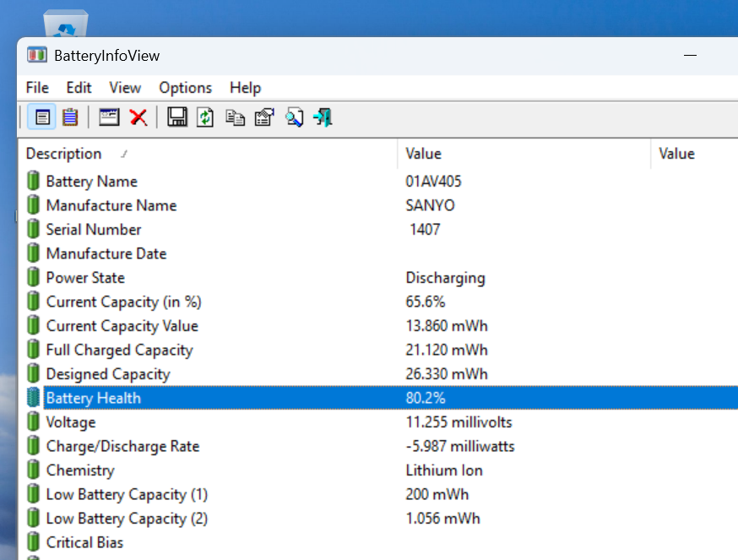Switch to Battery Log view icon
This screenshot has width=738, height=560.
click(x=71, y=117)
